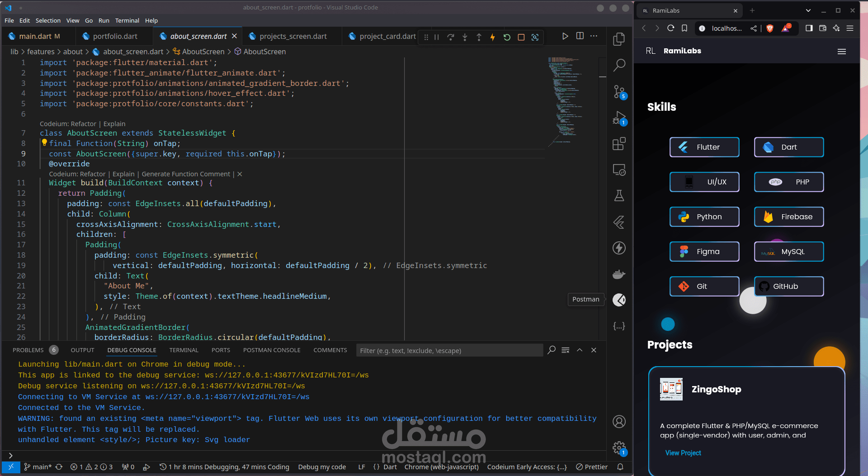This screenshot has height=476, width=868.
Task: Open the Testing flask view
Action: (x=619, y=196)
